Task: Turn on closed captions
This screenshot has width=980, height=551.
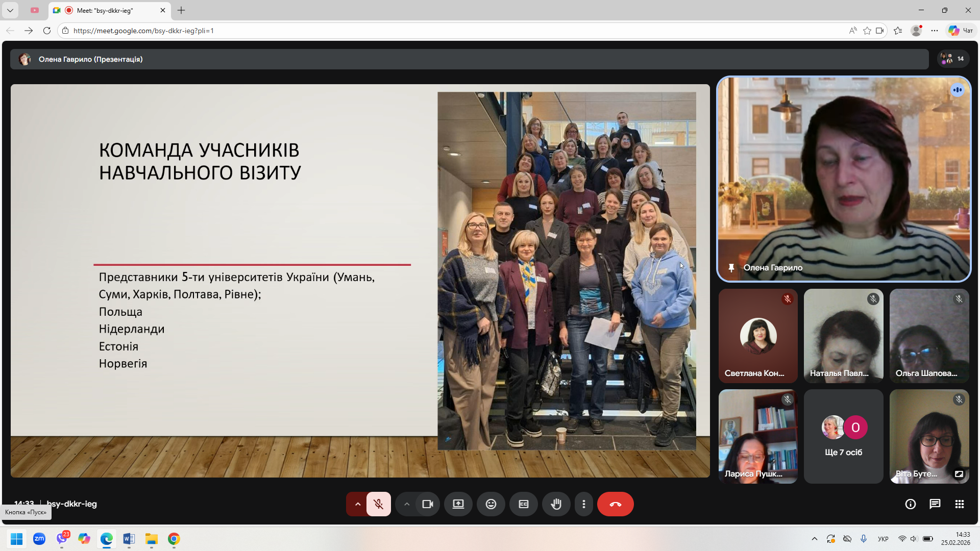Action: point(523,504)
